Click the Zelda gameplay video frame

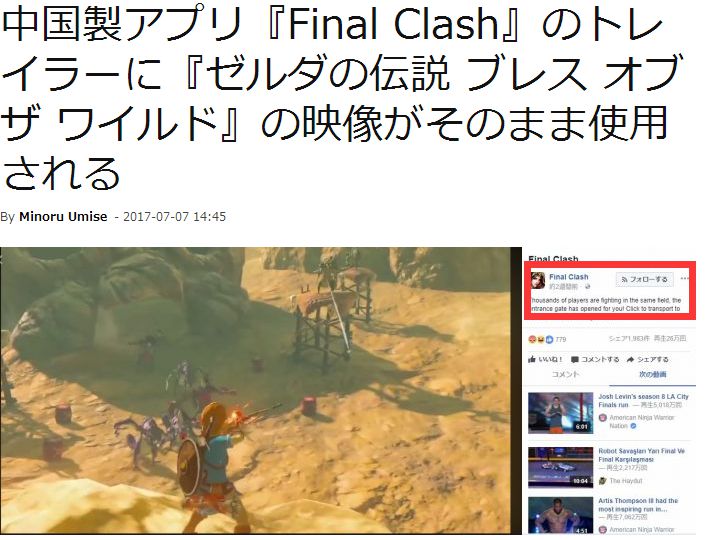[x=261, y=391]
